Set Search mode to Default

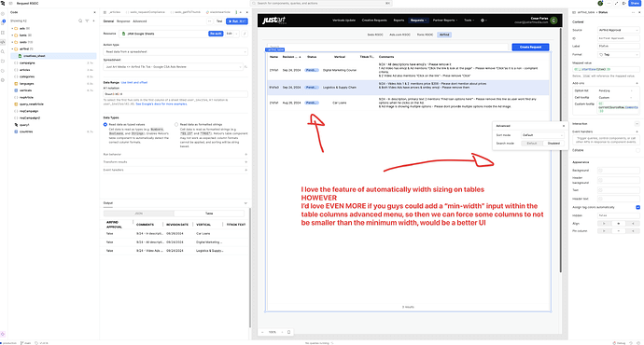532,144
